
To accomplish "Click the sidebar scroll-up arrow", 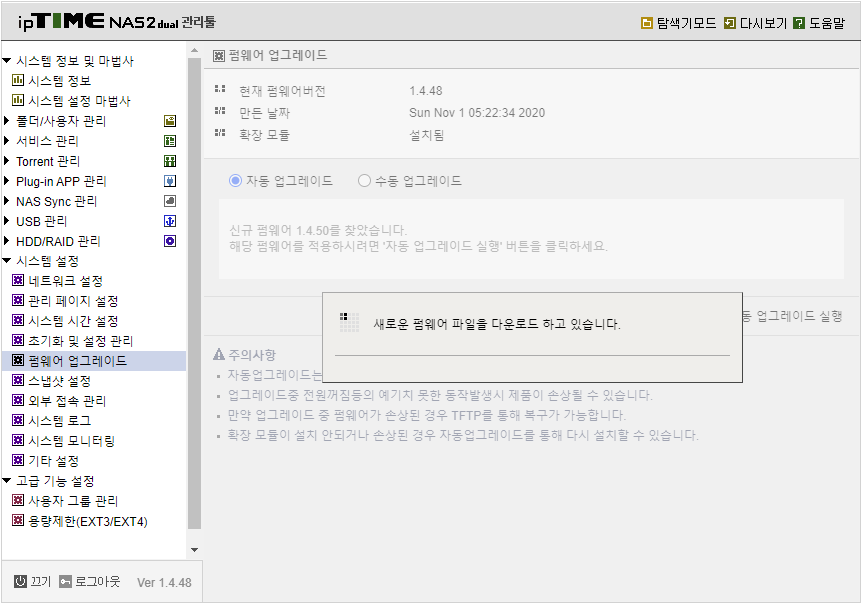I will [194, 51].
